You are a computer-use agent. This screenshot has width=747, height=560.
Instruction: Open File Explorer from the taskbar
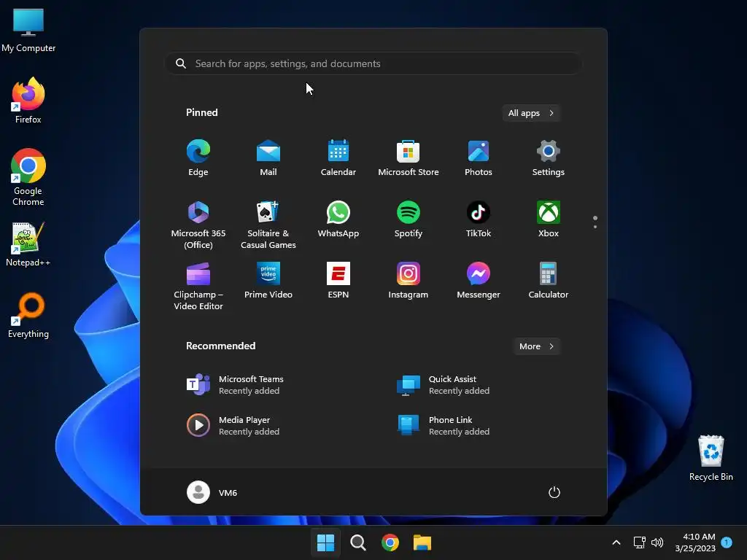[422, 542]
